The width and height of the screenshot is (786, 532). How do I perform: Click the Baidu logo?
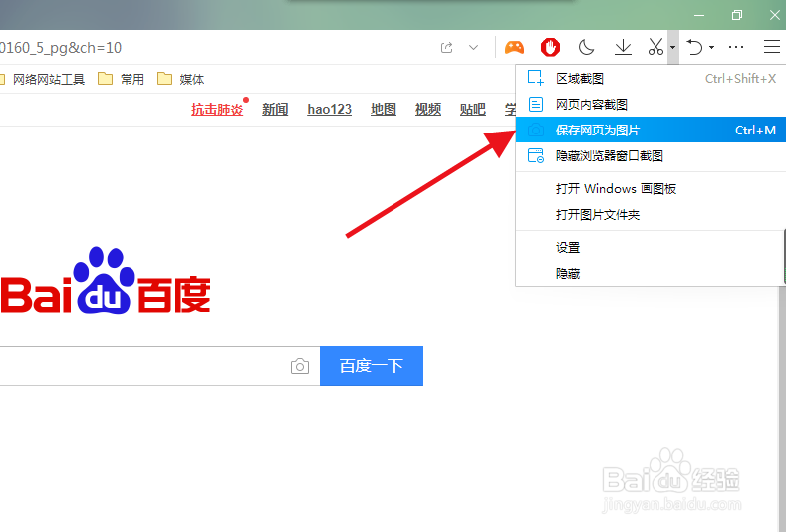click(106, 280)
